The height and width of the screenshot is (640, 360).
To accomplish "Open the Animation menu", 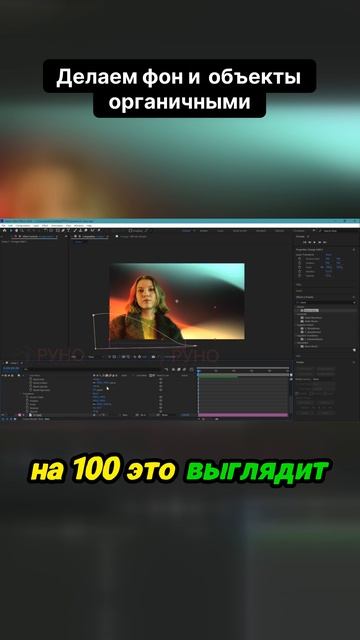I will (x=57, y=225).
